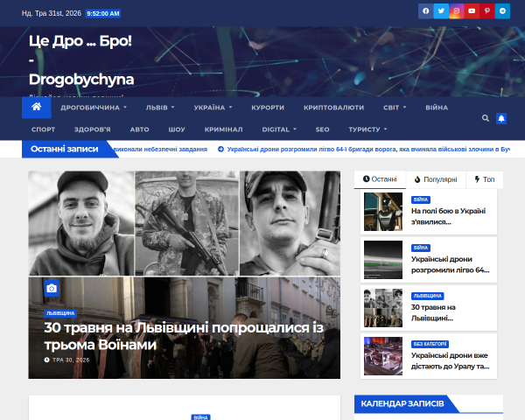
Task: Click the notification bell icon
Action: [x=501, y=119]
